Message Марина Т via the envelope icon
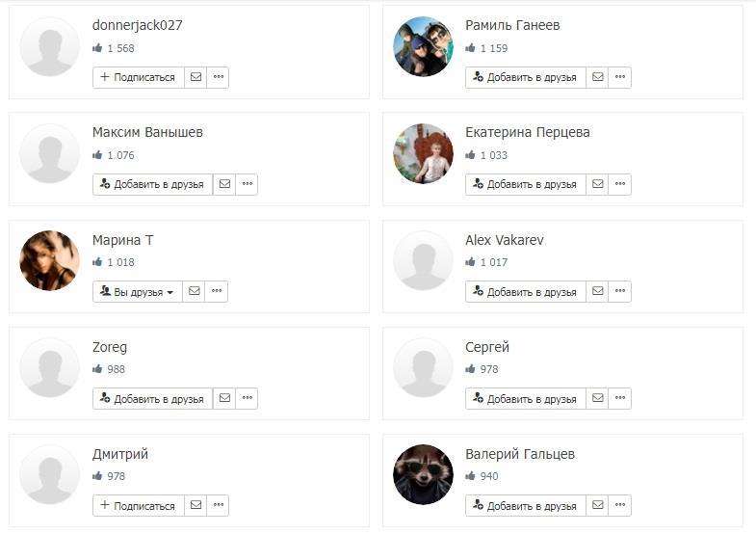 (195, 291)
